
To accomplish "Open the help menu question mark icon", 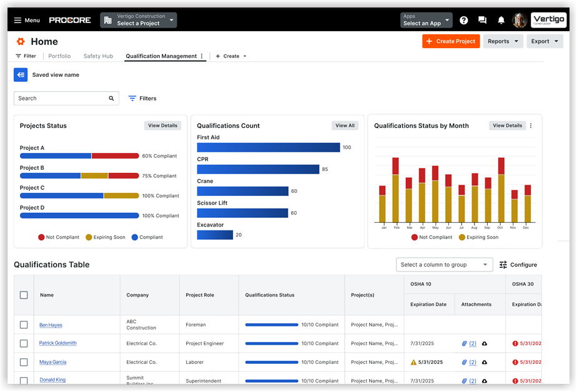I will coord(463,20).
